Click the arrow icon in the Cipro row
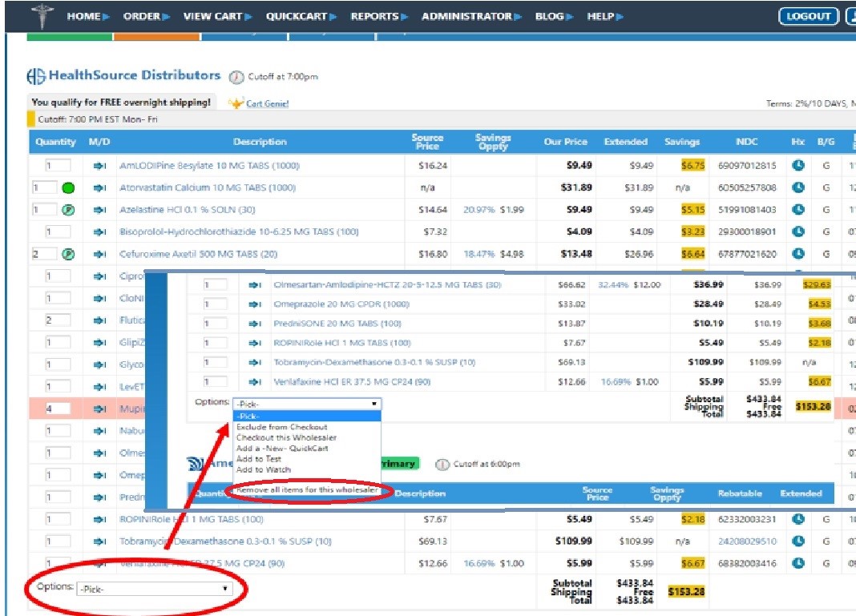The width and height of the screenshot is (856, 616). click(100, 276)
